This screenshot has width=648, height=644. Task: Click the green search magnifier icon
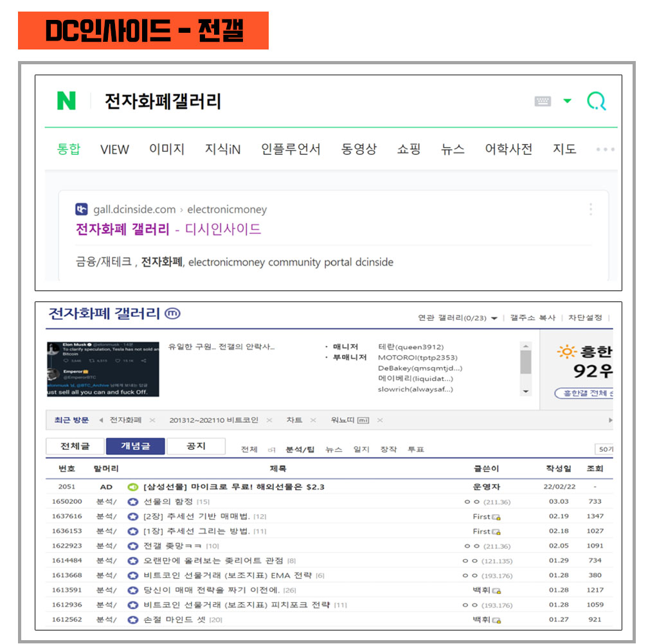(x=597, y=101)
